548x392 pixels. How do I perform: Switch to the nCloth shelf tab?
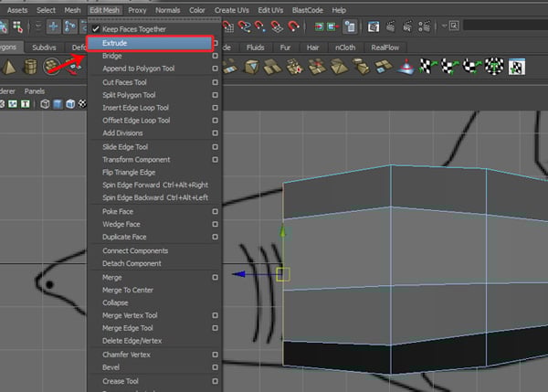346,47
